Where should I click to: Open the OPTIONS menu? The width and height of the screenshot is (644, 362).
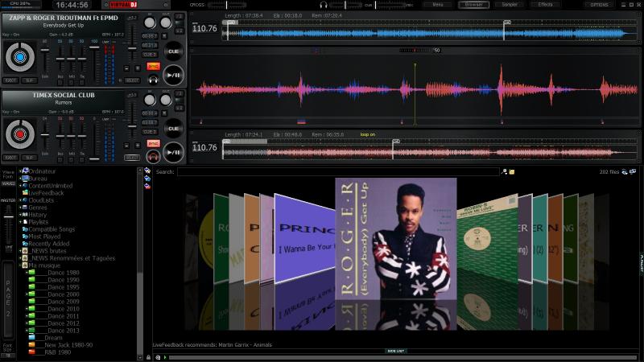coord(599,5)
